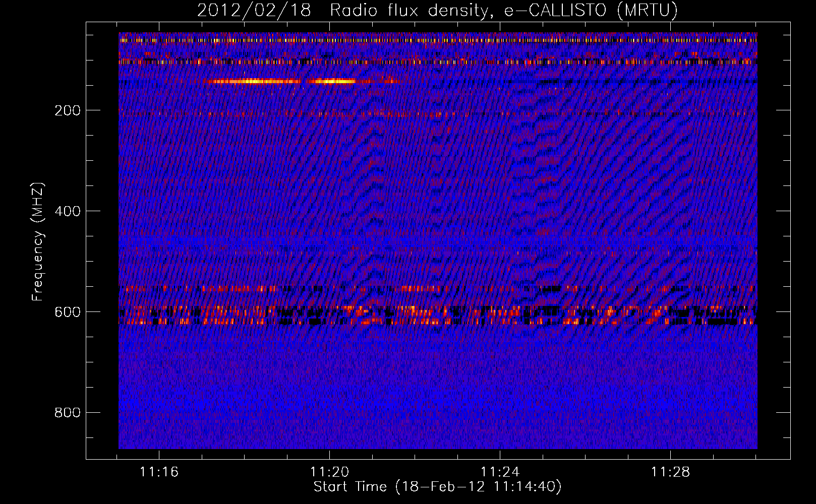Click the 11:20 time tick label
The image size is (816, 504).
(x=329, y=472)
